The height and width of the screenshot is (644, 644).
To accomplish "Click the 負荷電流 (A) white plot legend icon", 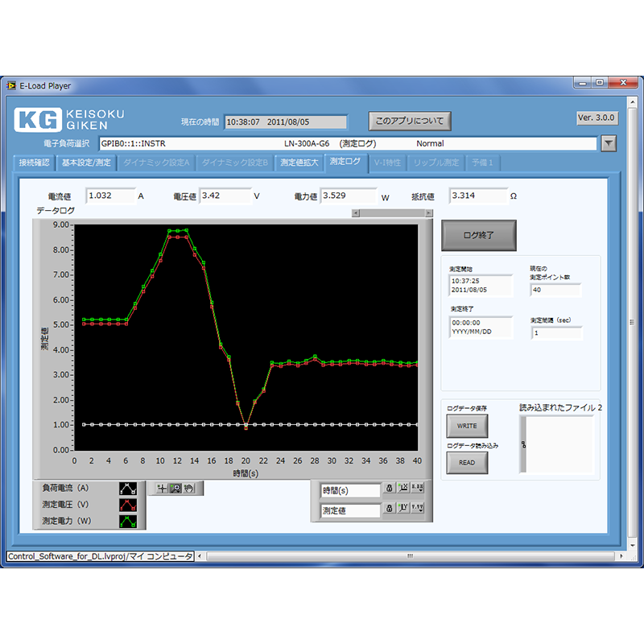I will click(x=127, y=488).
